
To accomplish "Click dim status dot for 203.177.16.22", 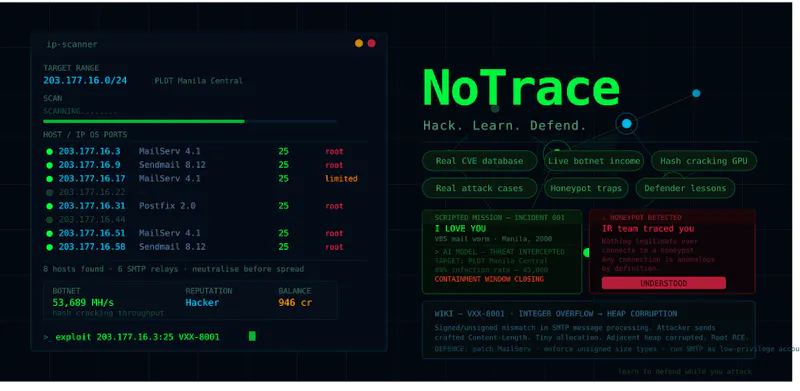I will pos(49,193).
